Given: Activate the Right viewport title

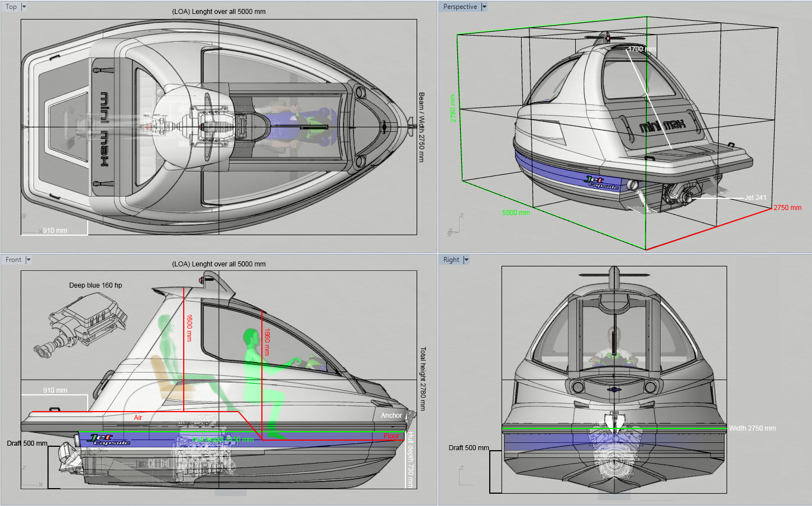Looking at the screenshot, I should tap(451, 260).
